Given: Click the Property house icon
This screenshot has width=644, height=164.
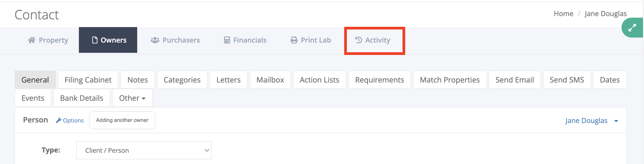Looking at the screenshot, I should tap(32, 40).
